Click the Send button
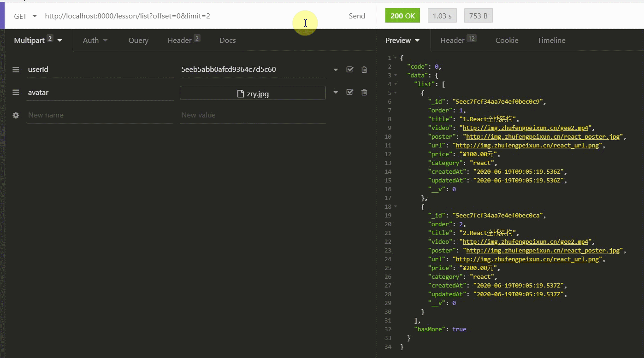This screenshot has height=358, width=644. tap(357, 15)
